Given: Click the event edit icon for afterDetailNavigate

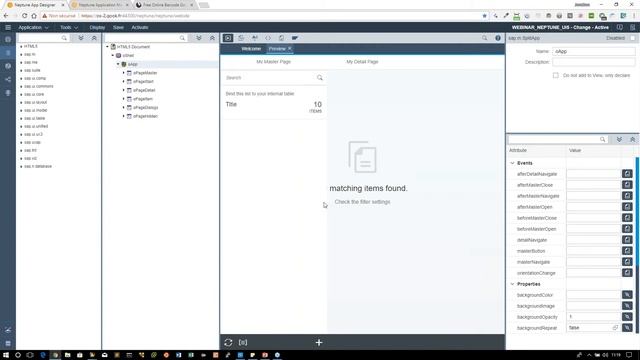Looking at the screenshot, I should [627, 174].
